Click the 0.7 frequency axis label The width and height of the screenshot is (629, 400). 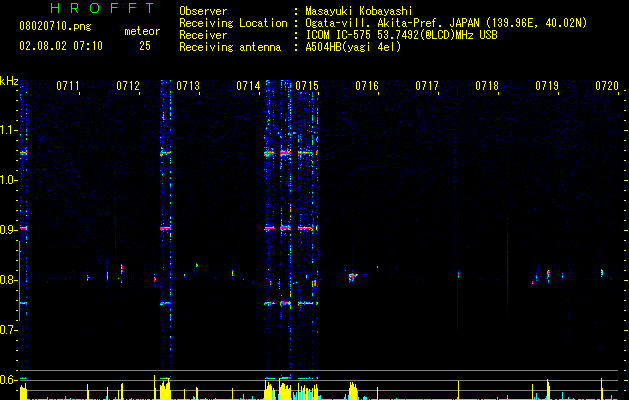(9, 330)
